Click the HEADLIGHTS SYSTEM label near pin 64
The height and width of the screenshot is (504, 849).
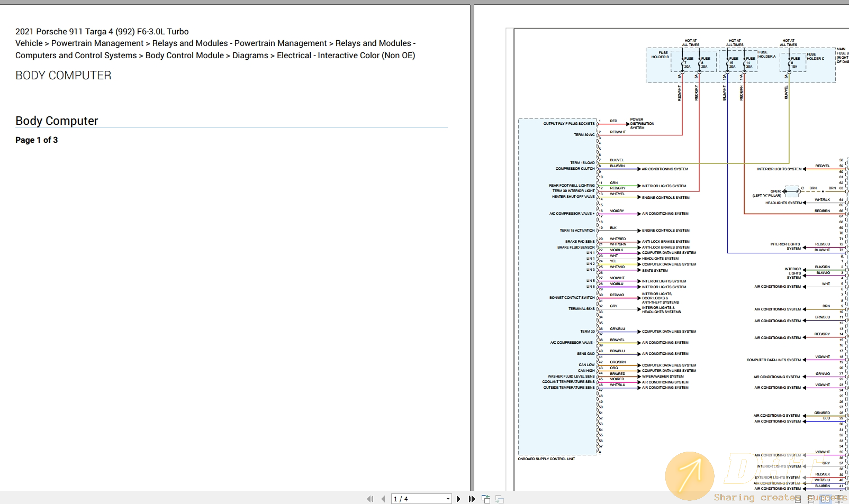click(x=783, y=203)
